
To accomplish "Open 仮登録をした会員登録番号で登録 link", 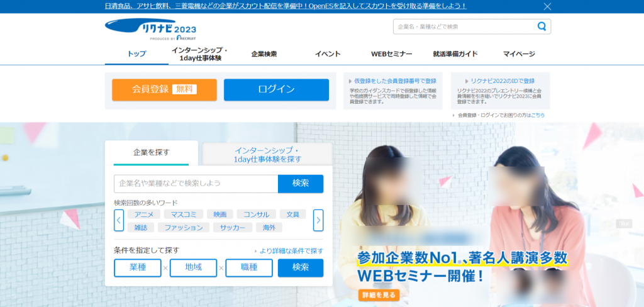I will (x=395, y=81).
